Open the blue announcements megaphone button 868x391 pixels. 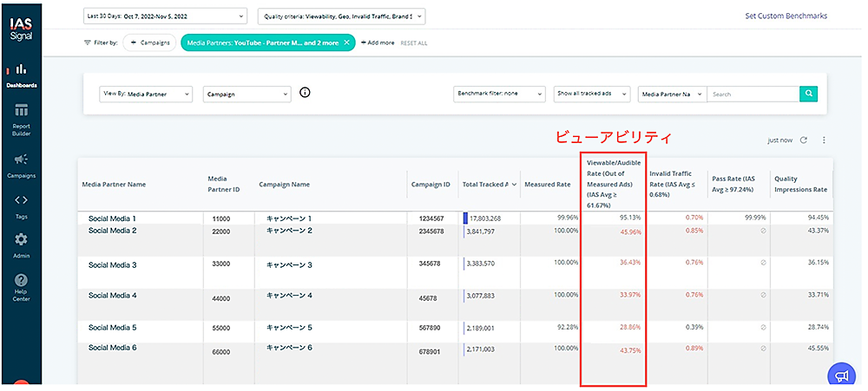(x=839, y=375)
